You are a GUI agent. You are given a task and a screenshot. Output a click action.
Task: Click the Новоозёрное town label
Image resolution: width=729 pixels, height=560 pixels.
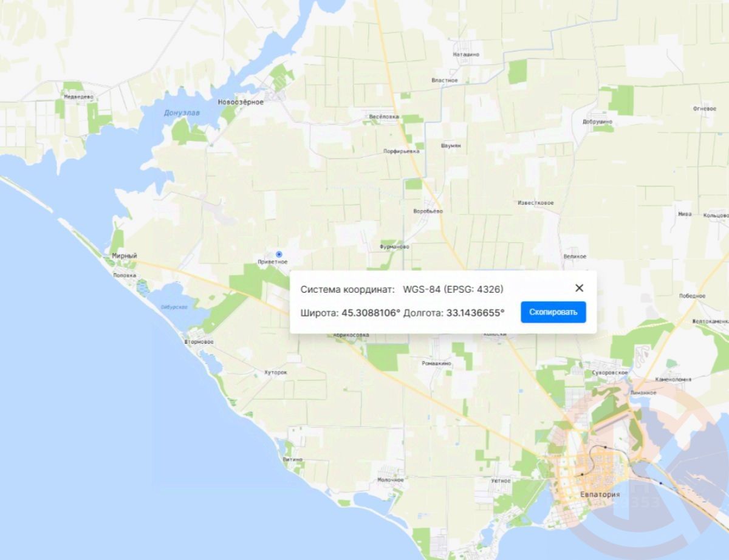point(241,102)
